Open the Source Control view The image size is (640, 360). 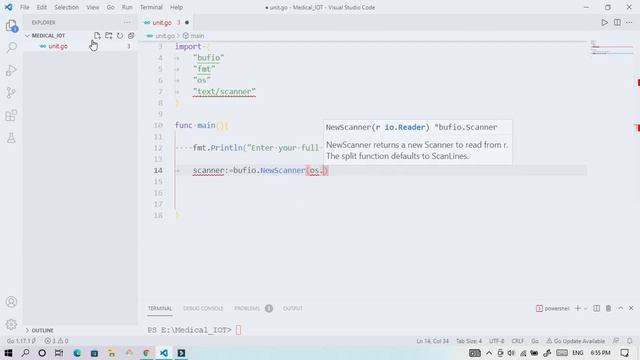pyautogui.click(x=11, y=93)
